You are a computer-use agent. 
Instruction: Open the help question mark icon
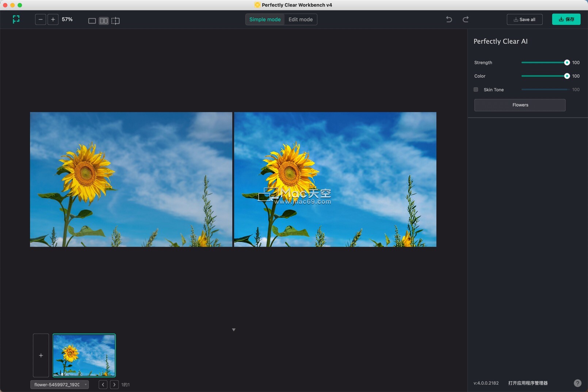(577, 383)
